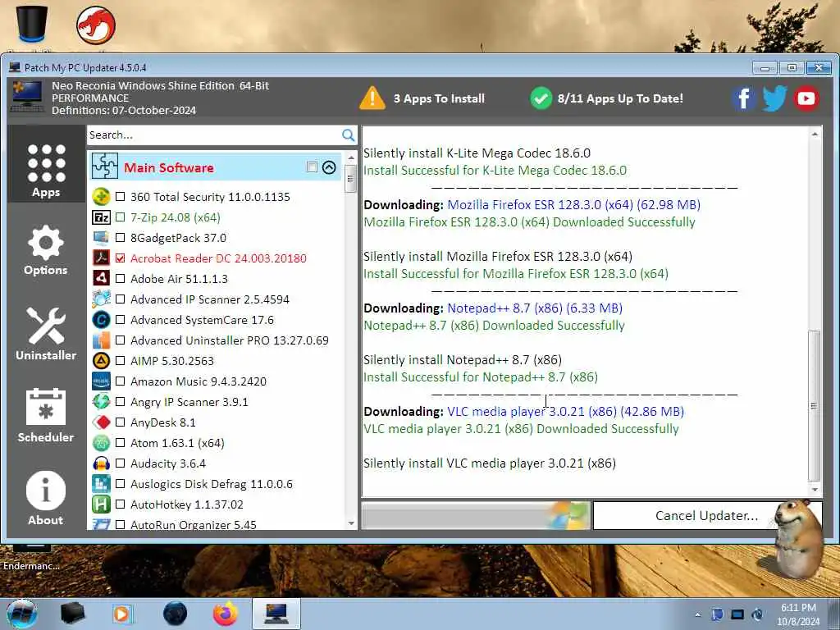840x630 pixels.
Task: Open the Recycle Bin desktop icon
Action: click(x=32, y=24)
